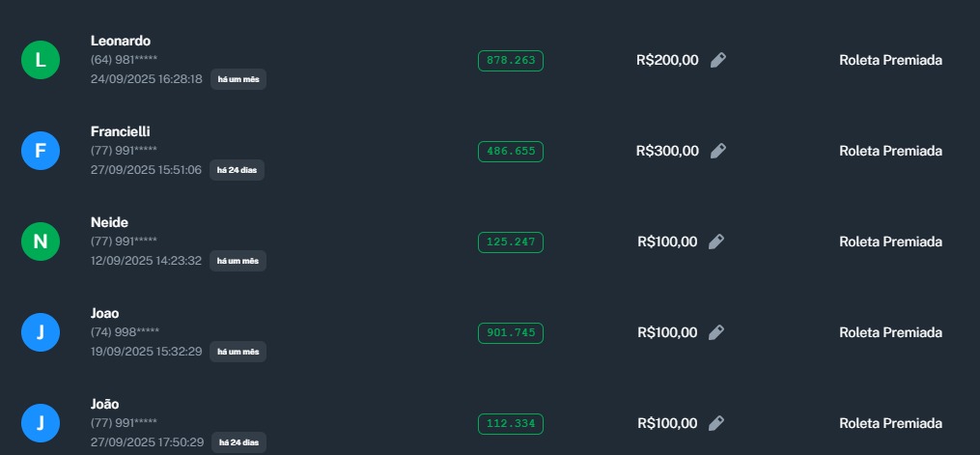The image size is (980, 455).
Task: Click Roleta Premiada in Leonardo's row
Action: [x=890, y=60]
